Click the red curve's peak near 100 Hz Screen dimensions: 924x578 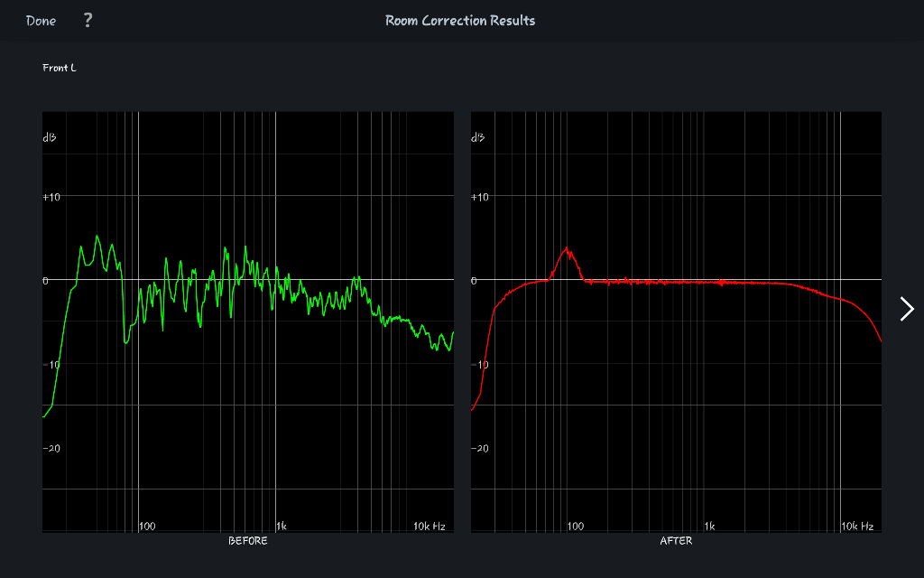pyautogui.click(x=566, y=248)
